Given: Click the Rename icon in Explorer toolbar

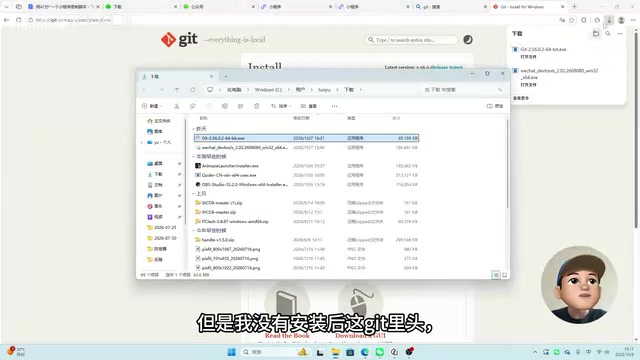Looking at the screenshot, I should 224,106.
